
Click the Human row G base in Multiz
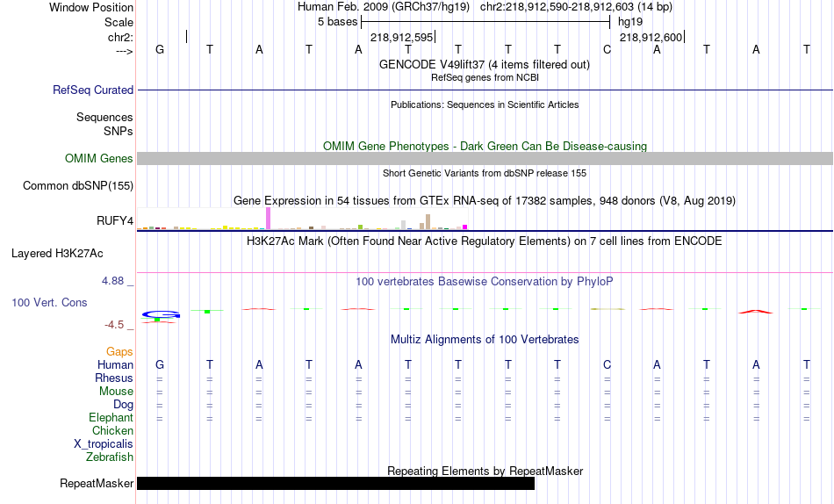tap(160, 365)
